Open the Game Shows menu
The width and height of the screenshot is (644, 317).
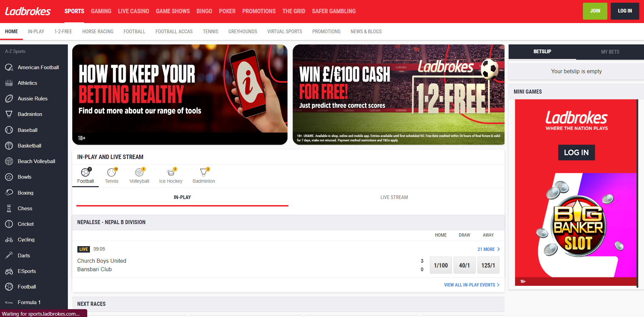(x=173, y=11)
